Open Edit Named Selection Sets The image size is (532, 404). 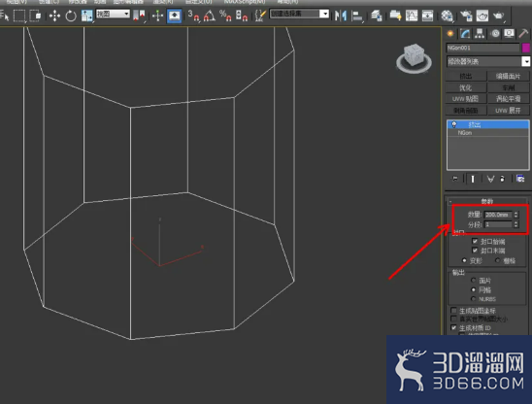260,16
